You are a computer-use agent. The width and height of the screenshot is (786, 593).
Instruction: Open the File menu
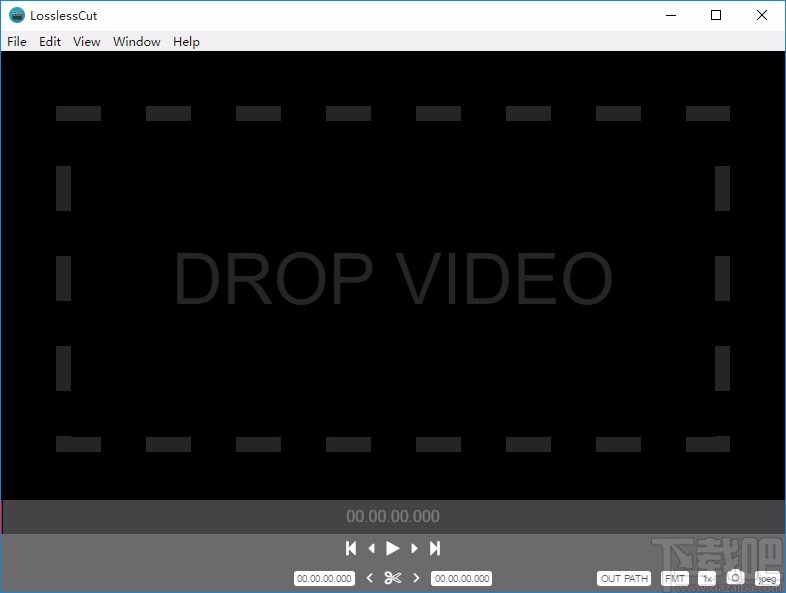tap(17, 42)
